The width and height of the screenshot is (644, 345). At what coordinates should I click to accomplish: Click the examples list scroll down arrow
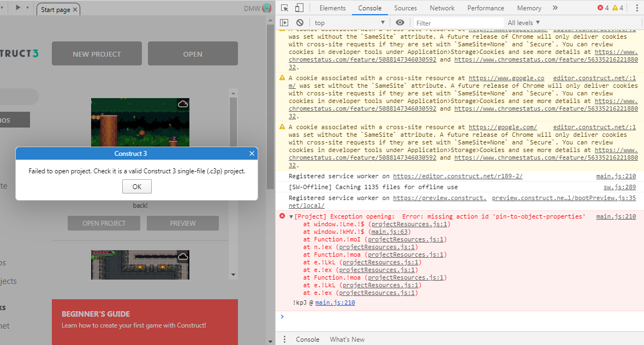[233, 275]
